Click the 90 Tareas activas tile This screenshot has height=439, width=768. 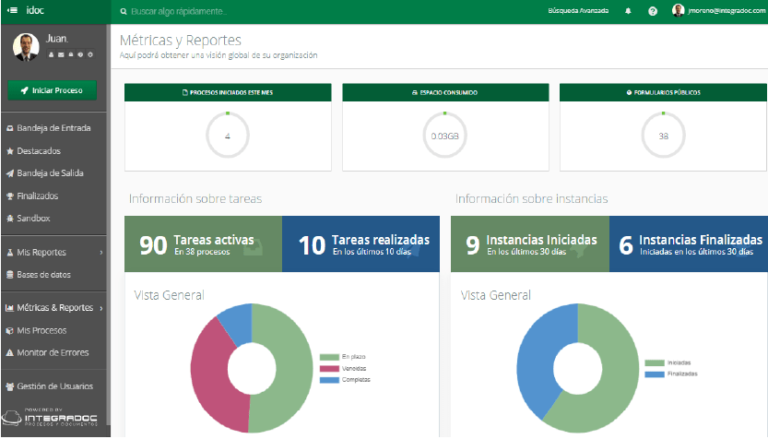(203, 244)
